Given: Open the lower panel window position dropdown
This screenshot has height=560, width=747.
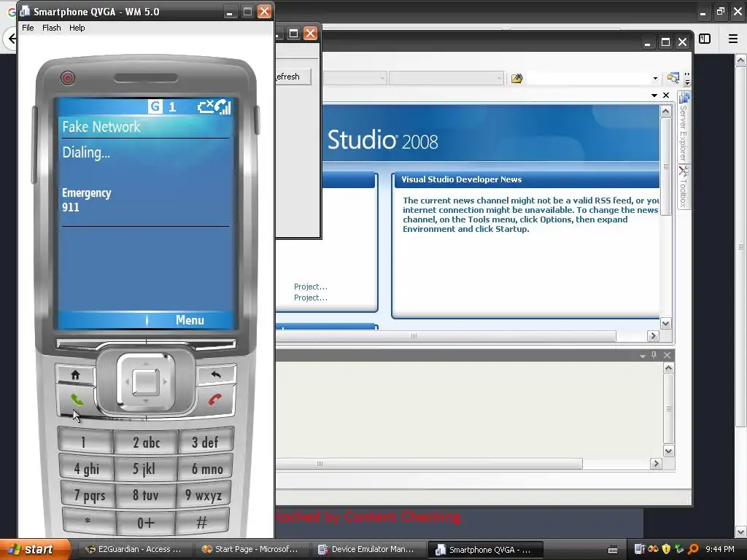Looking at the screenshot, I should point(642,356).
